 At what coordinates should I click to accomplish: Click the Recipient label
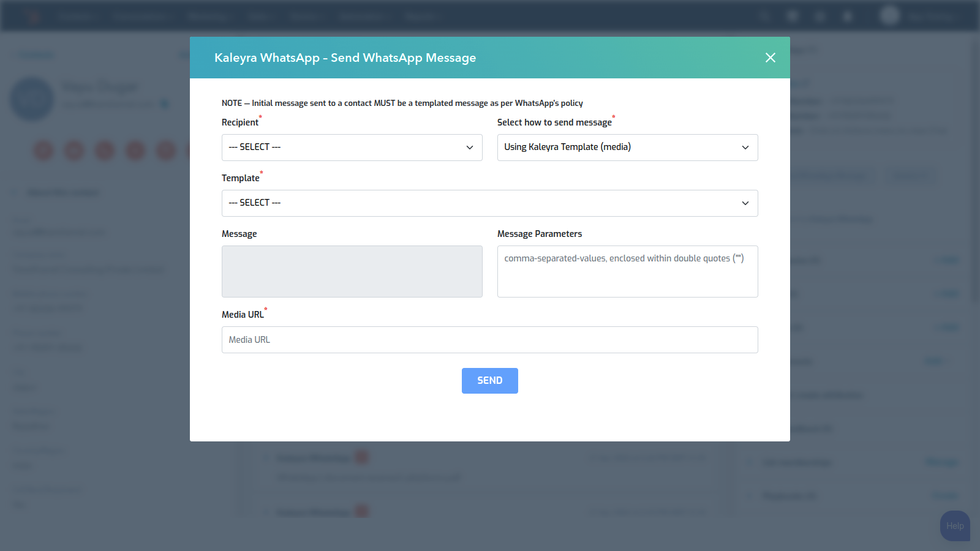tap(240, 122)
